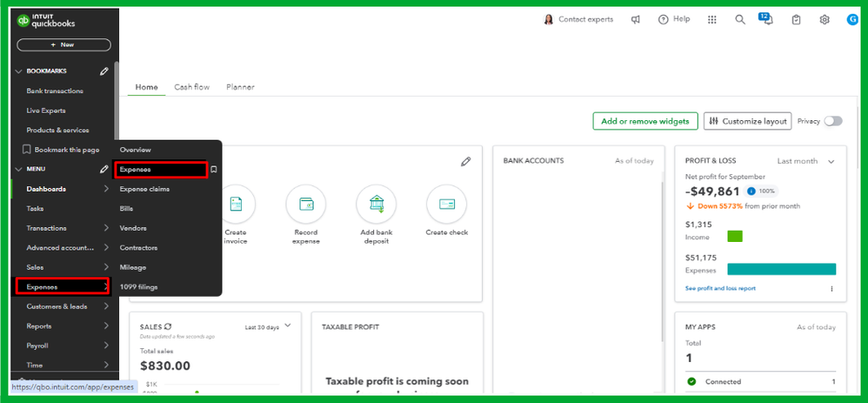Expand the Payroll submenu arrow
This screenshot has height=403, width=868.
(106, 346)
